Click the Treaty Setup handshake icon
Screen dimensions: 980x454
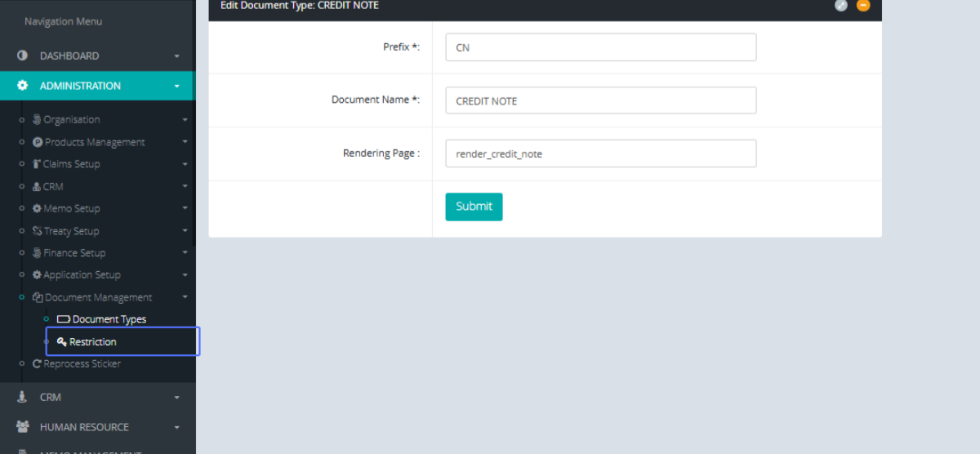click(x=37, y=231)
